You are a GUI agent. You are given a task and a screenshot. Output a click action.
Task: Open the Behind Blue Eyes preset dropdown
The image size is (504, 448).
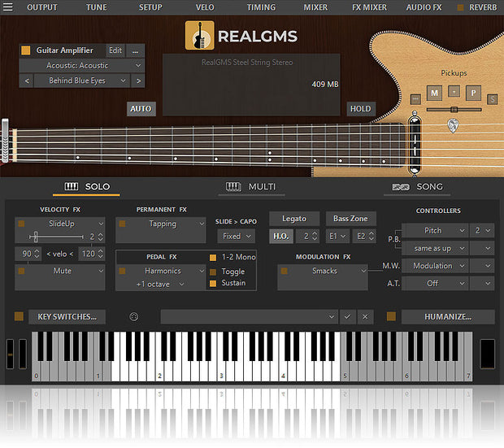coord(82,80)
